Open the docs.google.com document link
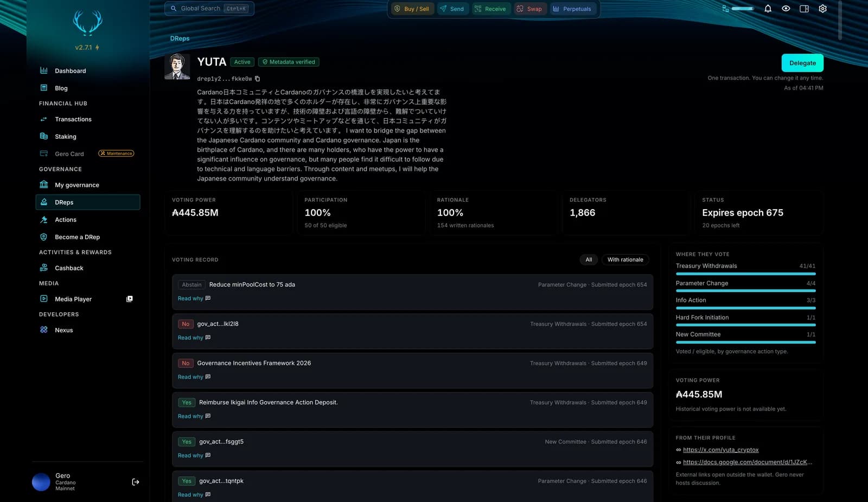Screen dimensions: 868x502 748,462
